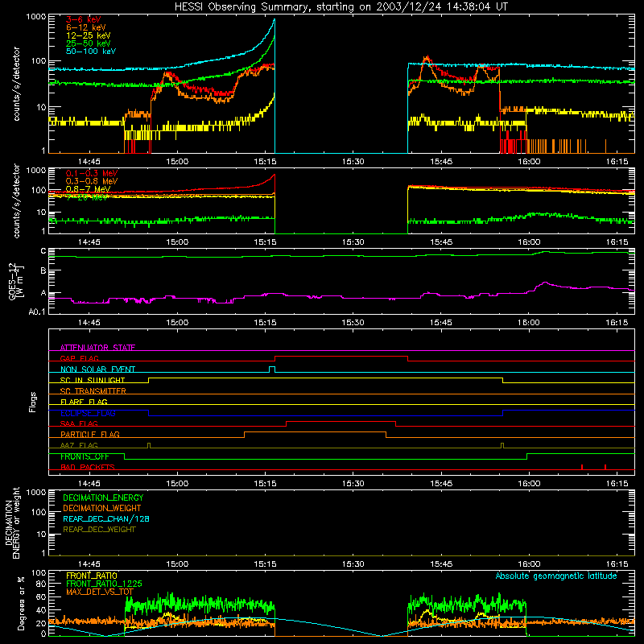644x644 pixels.
Task: Click the Absolute geomagnetic latitude label
Action: pos(556,576)
